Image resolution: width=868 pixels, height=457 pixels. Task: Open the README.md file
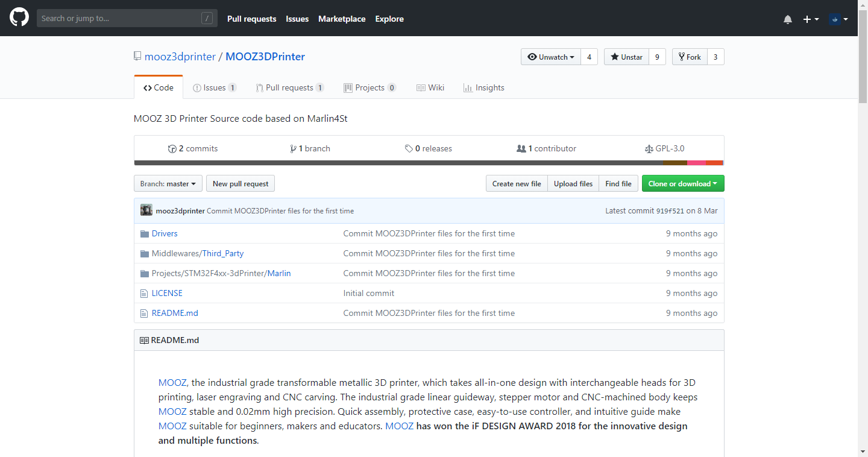click(x=175, y=313)
